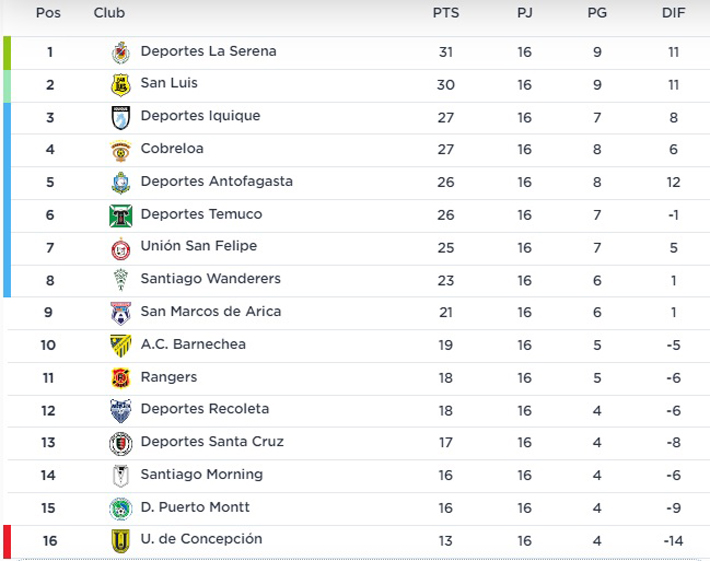710x561 pixels.
Task: Open the Deportes Temuco green crest
Action: click(120, 216)
